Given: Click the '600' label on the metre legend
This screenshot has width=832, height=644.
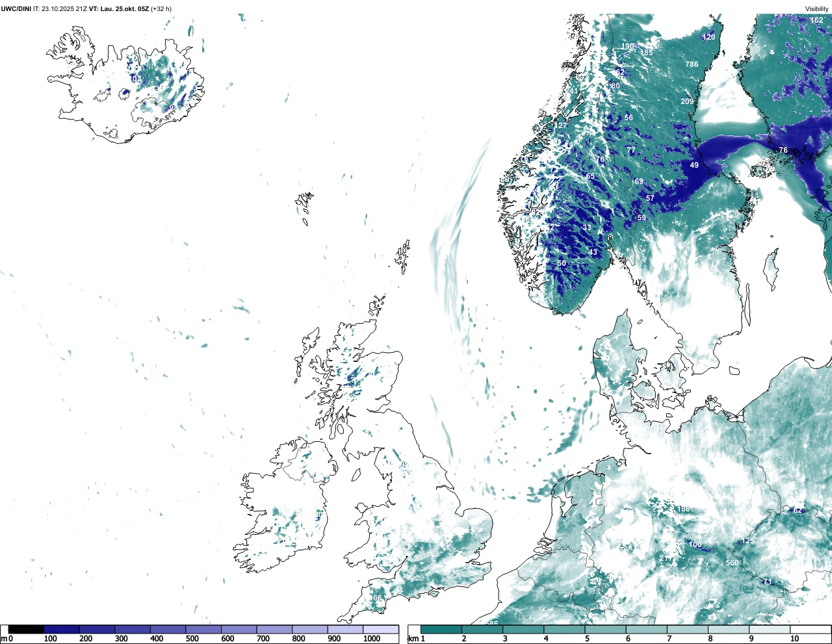Looking at the screenshot, I should click(227, 639).
